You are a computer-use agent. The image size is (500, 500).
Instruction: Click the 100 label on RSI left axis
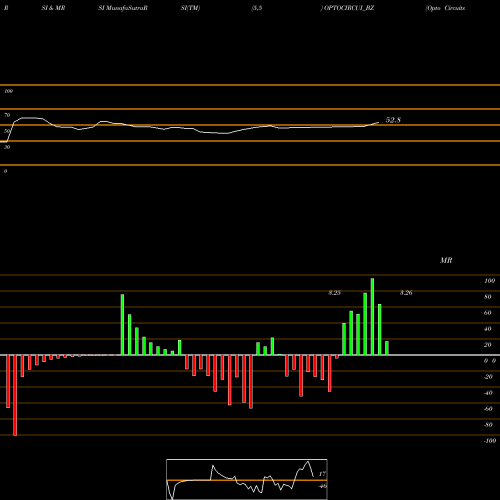pyautogui.click(x=8, y=91)
